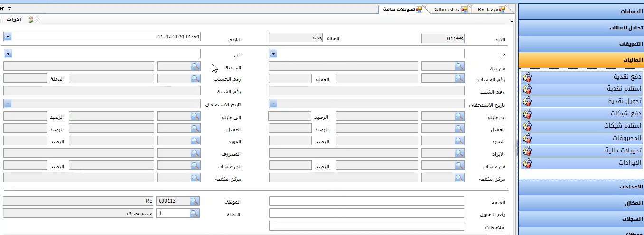Close the panel with the X button
The height and width of the screenshot is (235, 644).
click(2, 9)
